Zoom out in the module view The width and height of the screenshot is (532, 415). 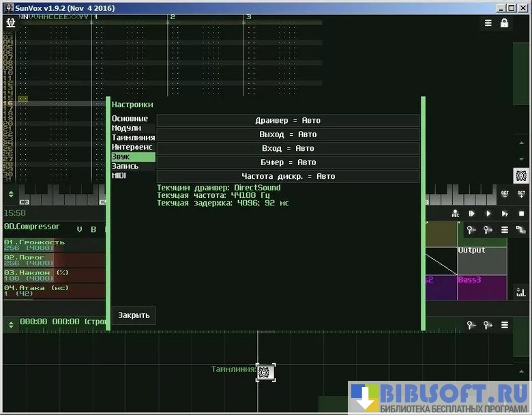click(471, 230)
